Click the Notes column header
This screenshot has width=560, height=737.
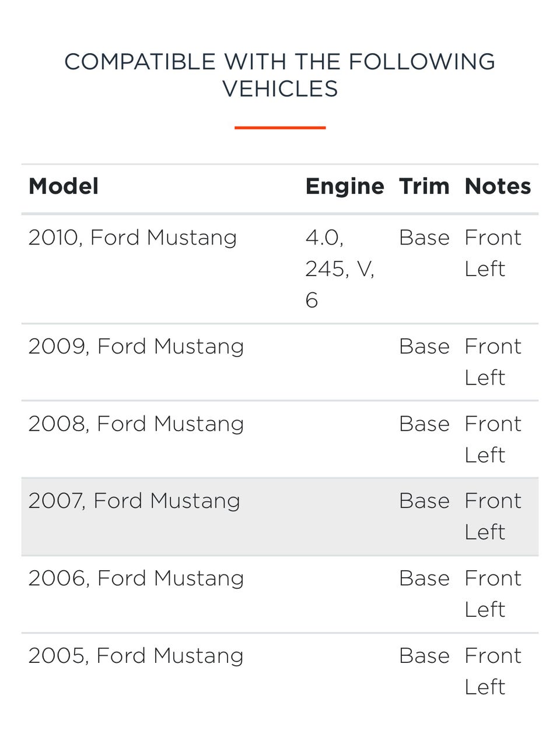pos(498,187)
